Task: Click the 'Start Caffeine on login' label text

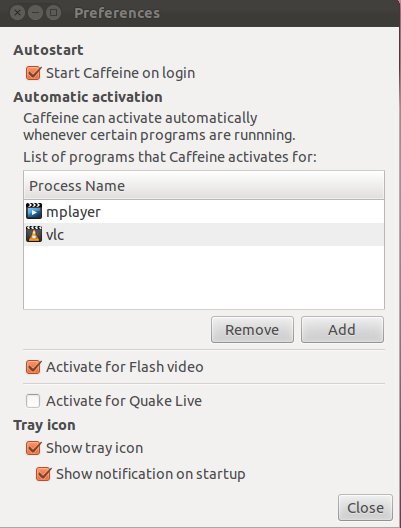Action: click(121, 73)
